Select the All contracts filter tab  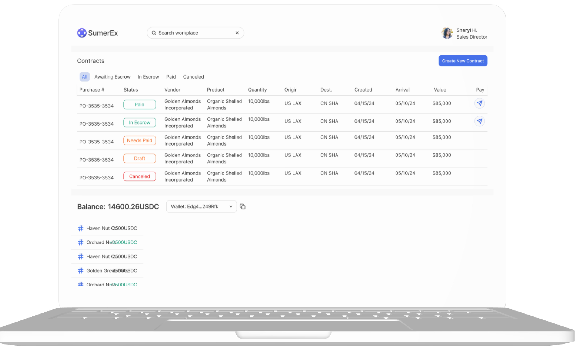coord(84,77)
